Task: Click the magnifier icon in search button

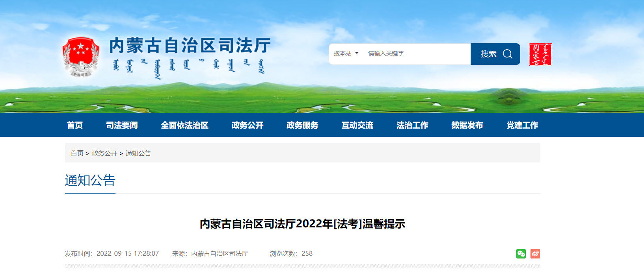Action: pos(508,54)
